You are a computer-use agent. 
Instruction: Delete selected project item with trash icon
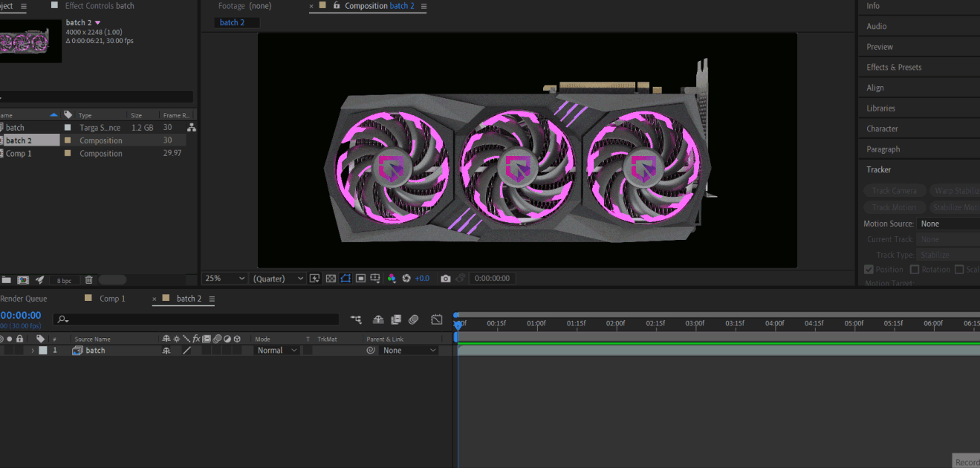pyautogui.click(x=89, y=280)
